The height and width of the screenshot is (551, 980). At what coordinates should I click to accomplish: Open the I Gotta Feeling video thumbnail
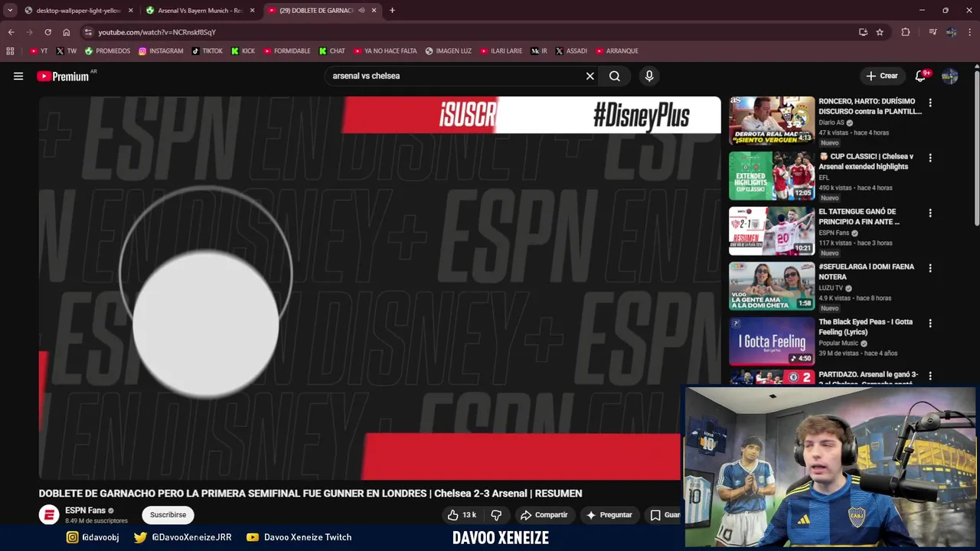pos(772,341)
